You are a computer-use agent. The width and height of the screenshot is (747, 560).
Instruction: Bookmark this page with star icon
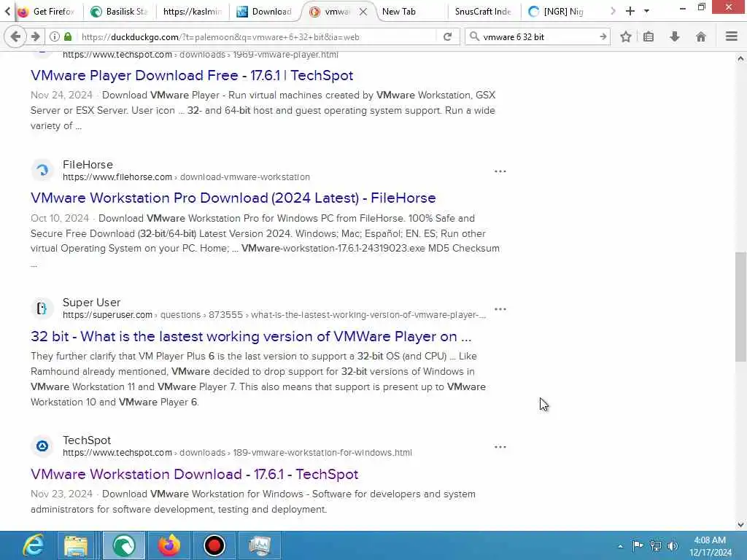click(x=625, y=36)
